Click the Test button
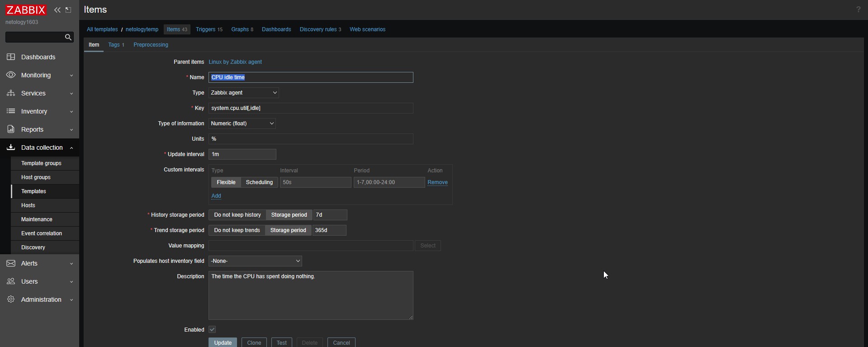Image resolution: width=868 pixels, height=347 pixels. (x=282, y=342)
